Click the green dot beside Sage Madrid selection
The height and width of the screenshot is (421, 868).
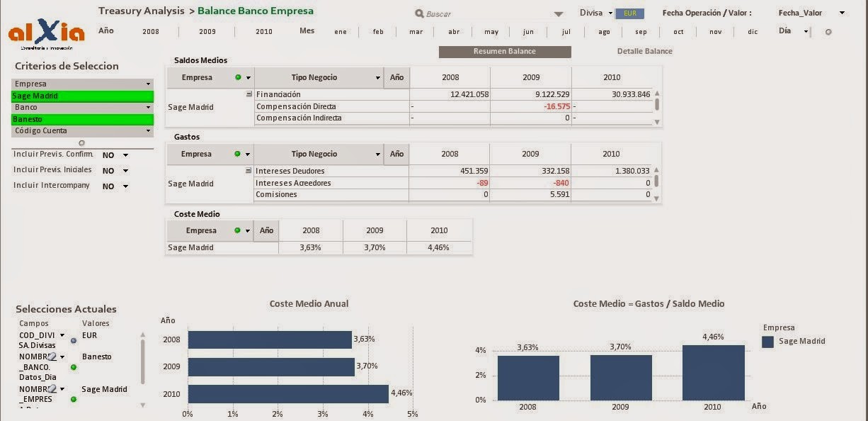[74, 399]
